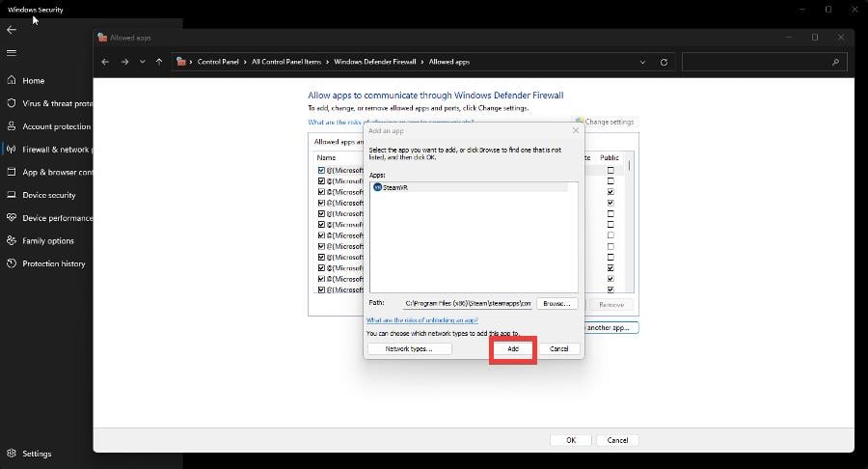Open Account protection section
This screenshot has width=868, height=469.
pyautogui.click(x=57, y=126)
